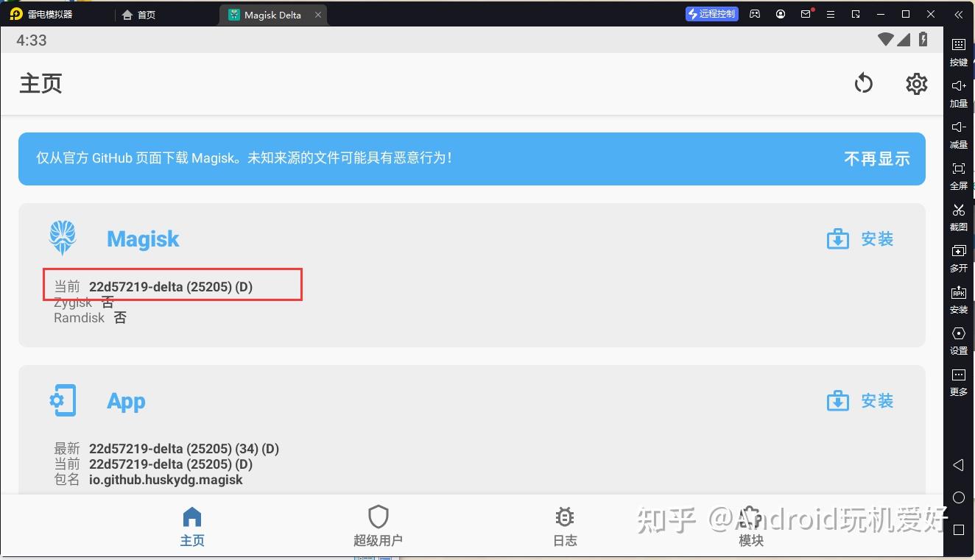Click the Magisk mask logo

[x=63, y=238]
